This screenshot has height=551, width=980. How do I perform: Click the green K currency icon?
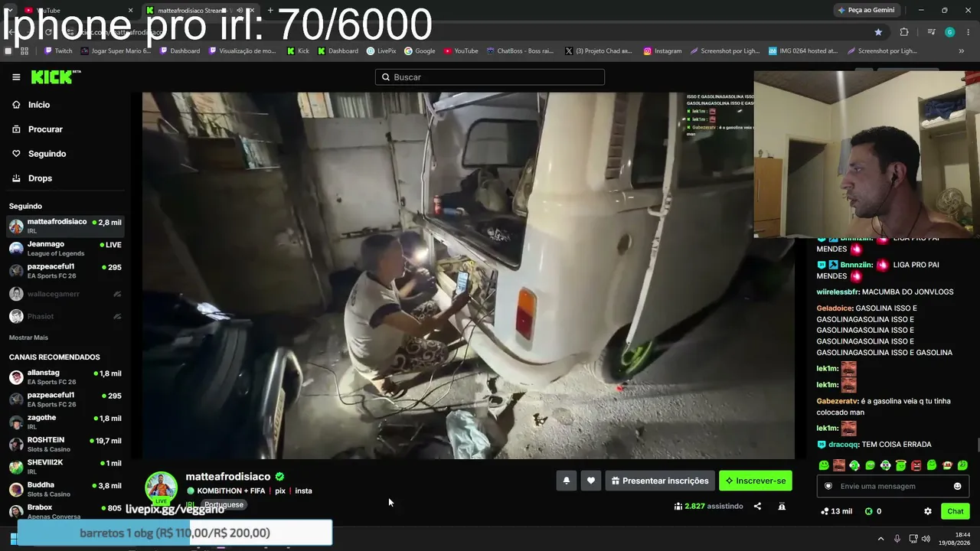pyautogui.click(x=869, y=511)
